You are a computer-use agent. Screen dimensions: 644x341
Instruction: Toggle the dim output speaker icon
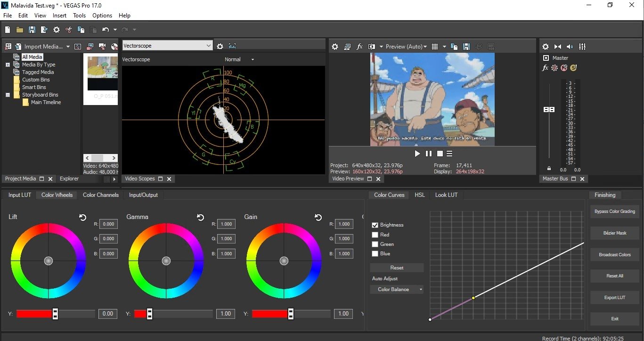(570, 47)
